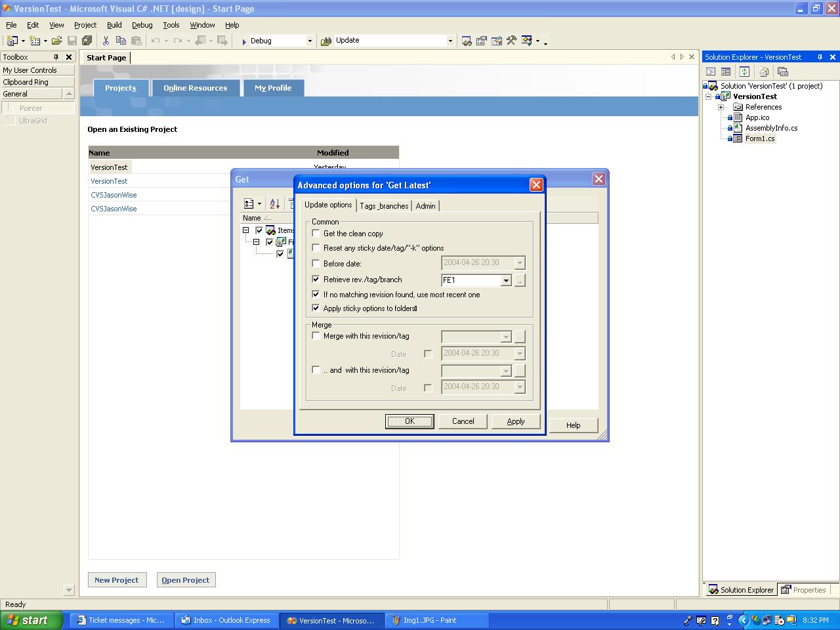Screen dimensions: 840x630
Task: Click the Start debugging play arrow
Action: [243, 41]
